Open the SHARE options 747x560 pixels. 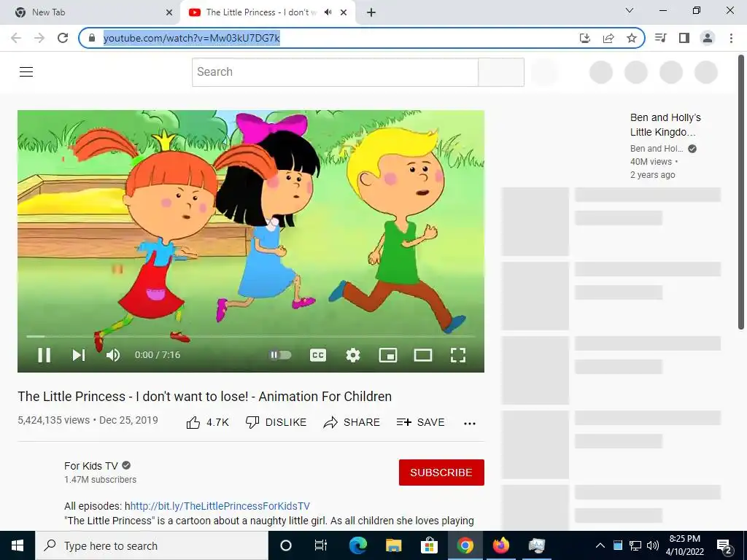(352, 422)
